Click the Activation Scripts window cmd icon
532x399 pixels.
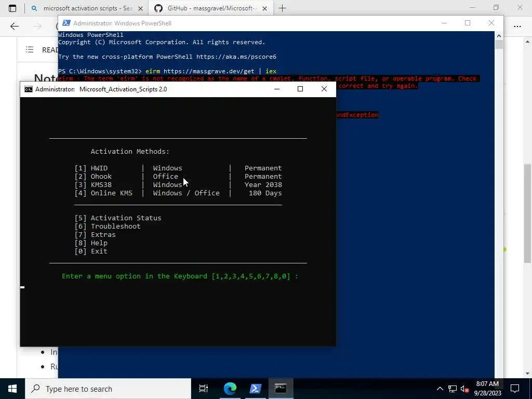[29, 89]
